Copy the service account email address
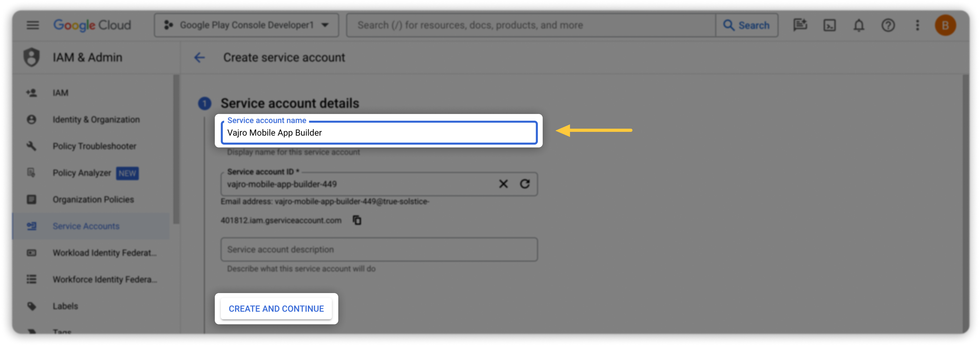The height and width of the screenshot is (346, 980). point(357,220)
